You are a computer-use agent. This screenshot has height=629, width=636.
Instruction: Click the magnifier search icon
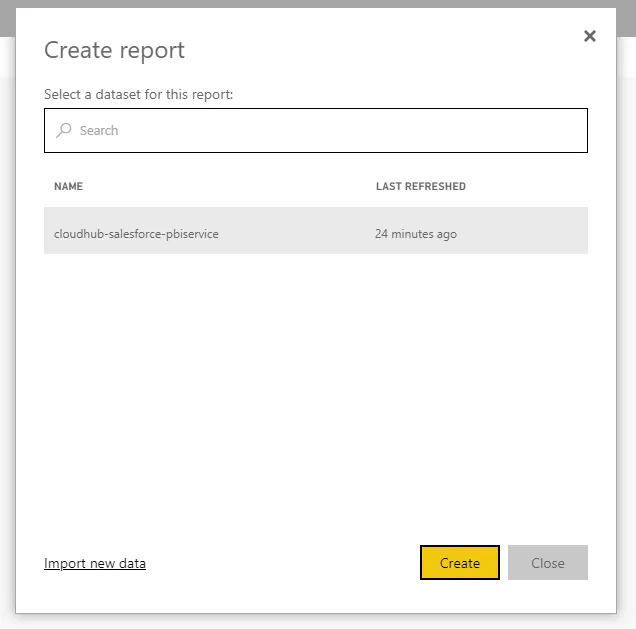point(64,130)
